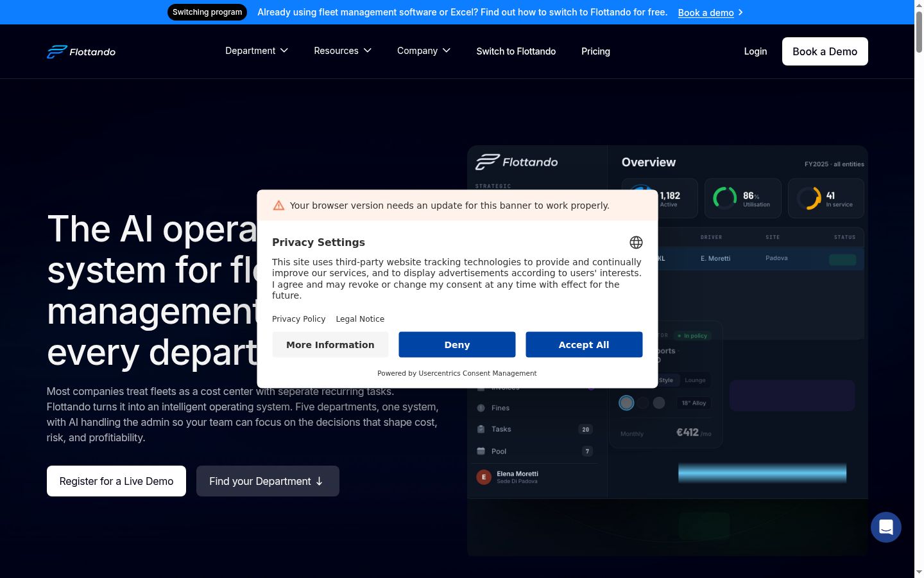
Task: Click the Padova site cell
Action: [x=776, y=258]
